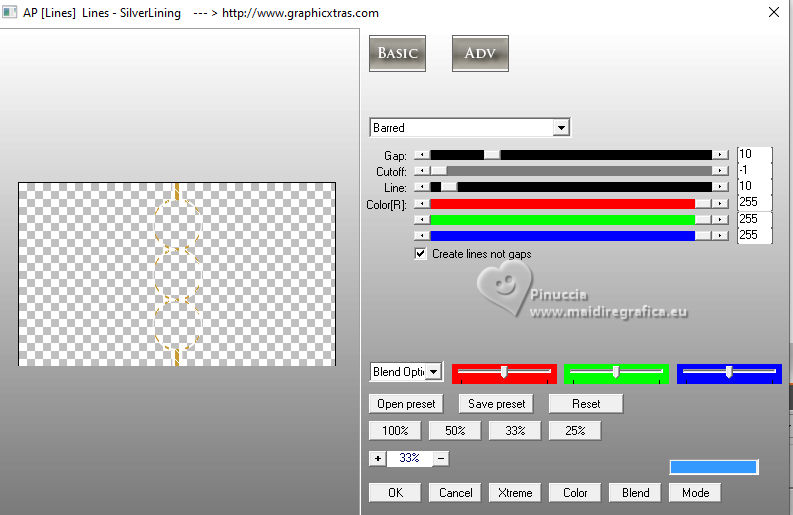Set preview zoom to 50%

455,431
